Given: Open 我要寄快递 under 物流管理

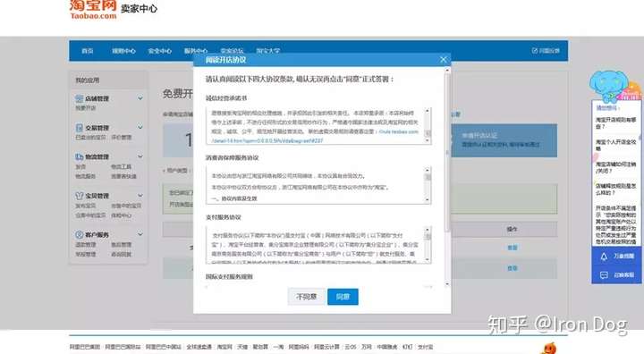Looking at the screenshot, I should coord(123,176).
